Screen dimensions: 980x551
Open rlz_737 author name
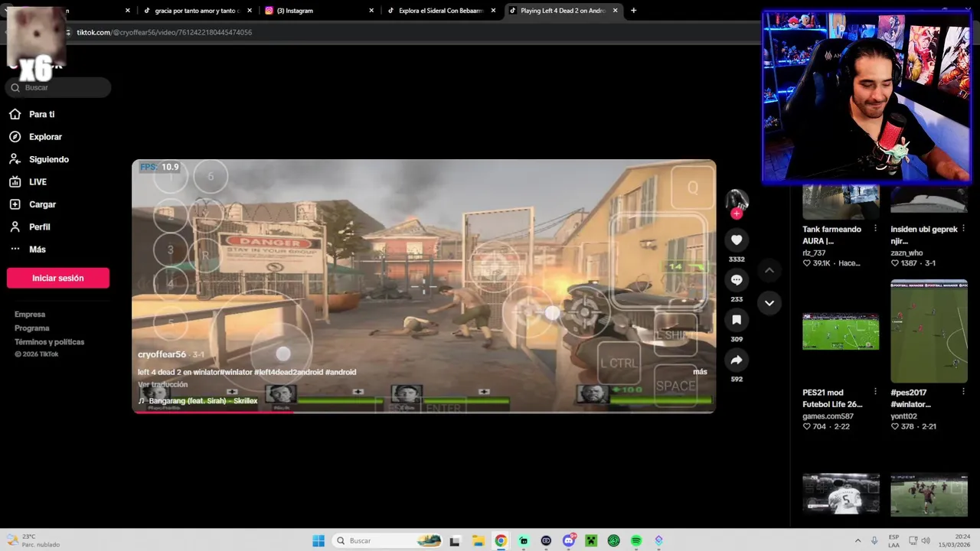coord(814,253)
